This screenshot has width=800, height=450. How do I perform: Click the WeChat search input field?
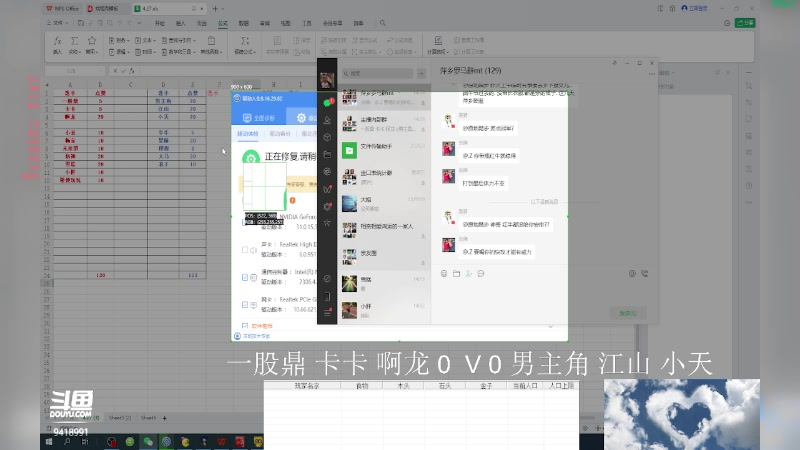click(378, 73)
